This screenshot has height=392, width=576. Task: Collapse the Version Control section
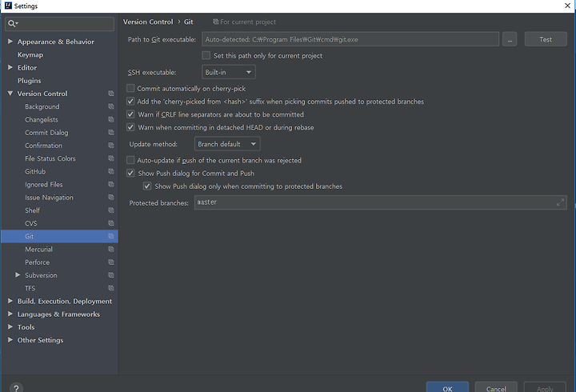coord(10,94)
